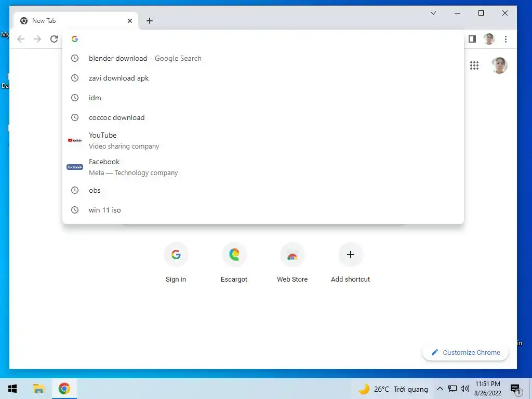Reload the page with the refresh icon
532x399 pixels.
coord(54,39)
